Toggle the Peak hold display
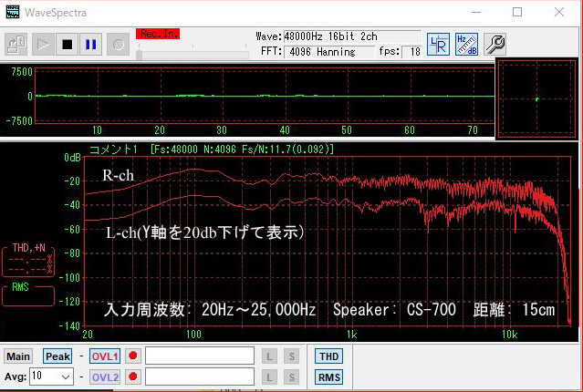The height and width of the screenshot is (392, 583). (57, 356)
